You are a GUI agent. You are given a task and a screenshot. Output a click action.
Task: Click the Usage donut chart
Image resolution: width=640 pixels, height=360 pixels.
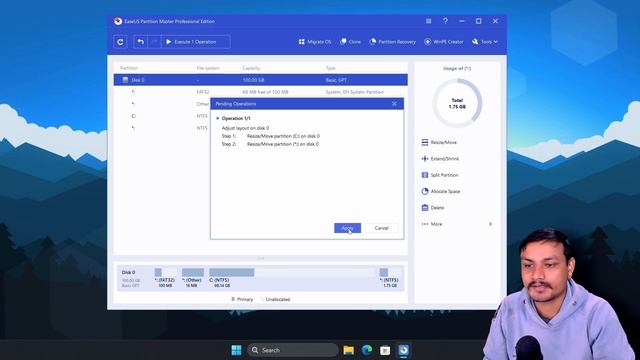coord(457,103)
